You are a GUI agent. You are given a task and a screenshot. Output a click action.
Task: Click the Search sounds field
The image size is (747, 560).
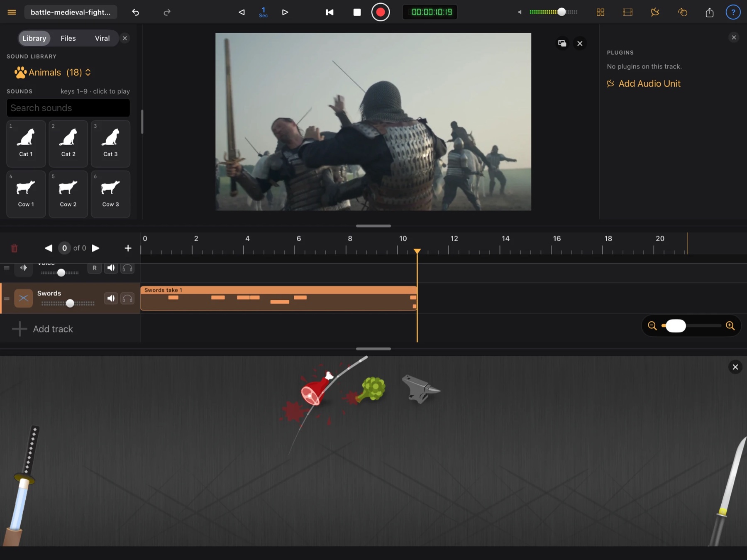click(x=68, y=108)
